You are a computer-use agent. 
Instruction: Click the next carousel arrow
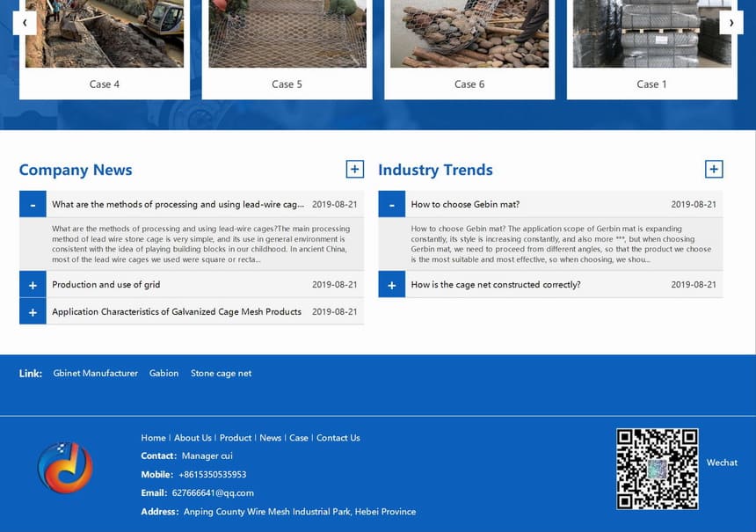click(x=731, y=23)
